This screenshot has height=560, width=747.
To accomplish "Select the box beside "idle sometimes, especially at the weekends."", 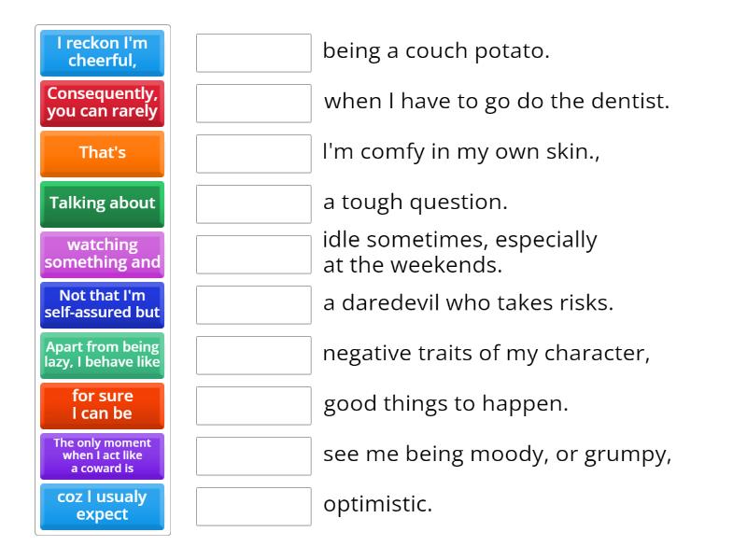I will coord(253,254).
